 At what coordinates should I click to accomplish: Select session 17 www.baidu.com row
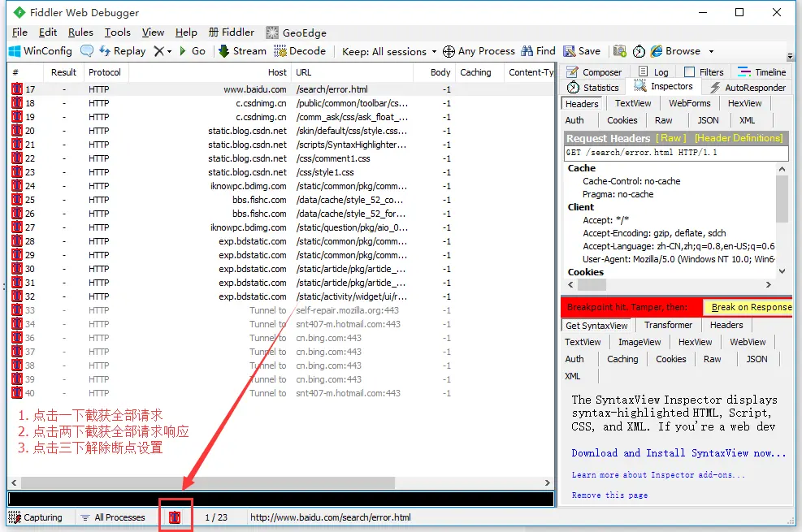[281, 89]
